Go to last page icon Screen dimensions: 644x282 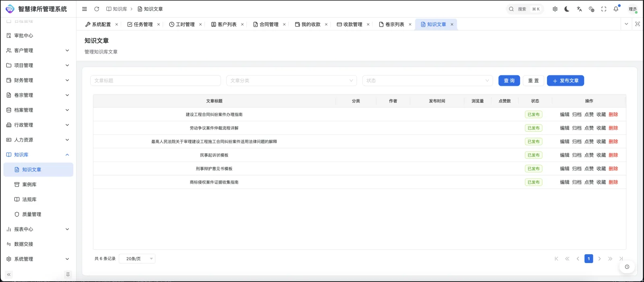point(621,259)
